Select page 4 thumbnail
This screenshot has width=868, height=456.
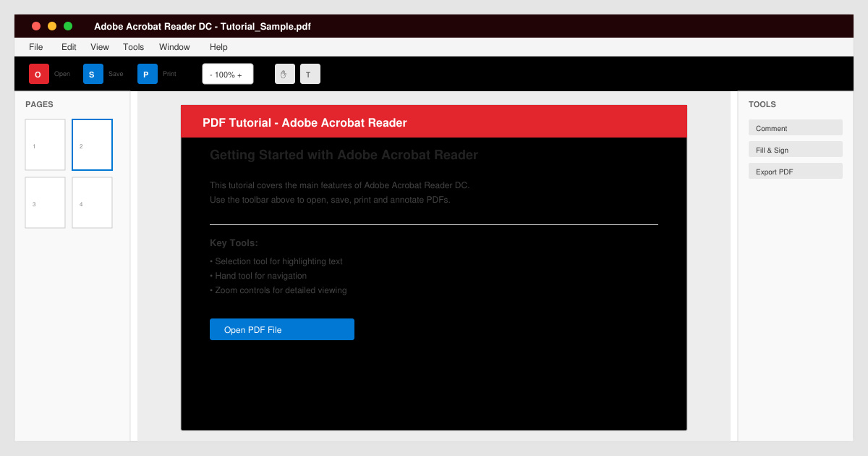pos(92,203)
